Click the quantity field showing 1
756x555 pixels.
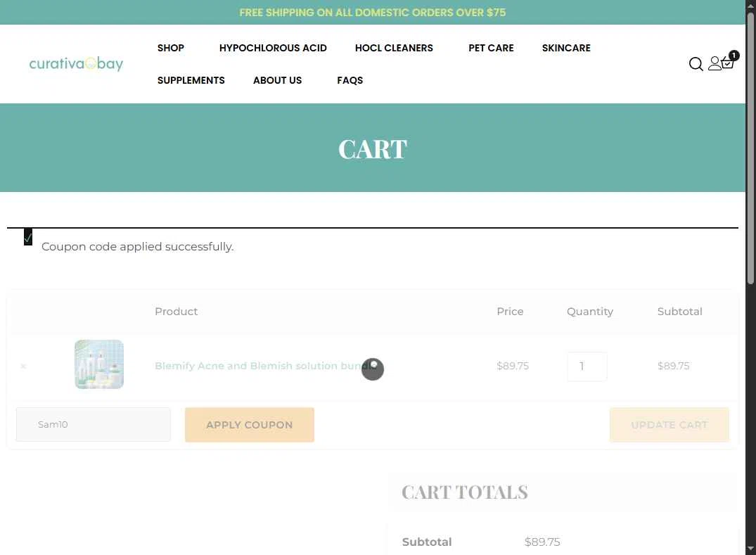pyautogui.click(x=587, y=366)
